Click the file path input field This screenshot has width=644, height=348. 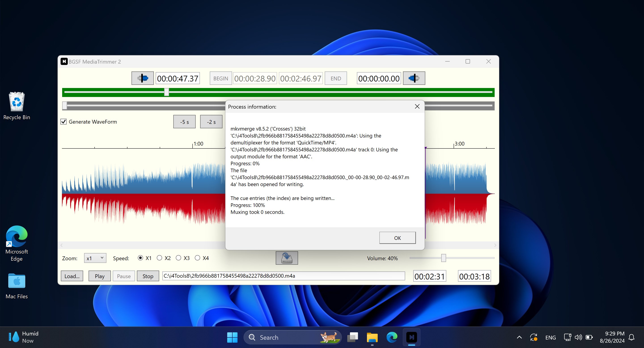283,276
